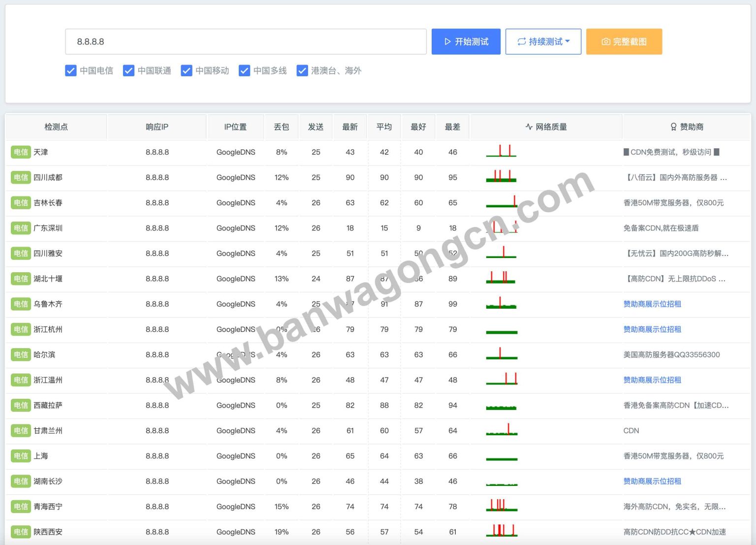This screenshot has height=545, width=756.
Task: Click the 电信 badge next to 哈尔滨
Action: pyautogui.click(x=21, y=354)
